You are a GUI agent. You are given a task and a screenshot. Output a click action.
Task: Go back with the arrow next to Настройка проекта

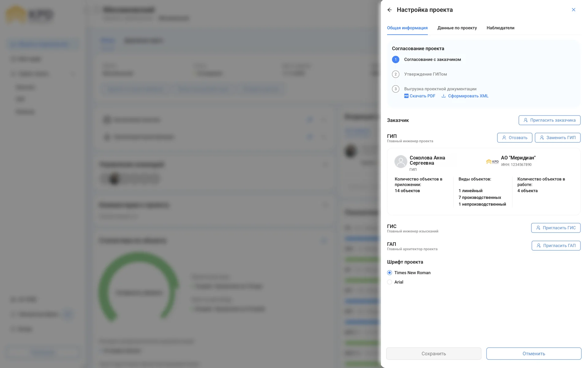[389, 10]
